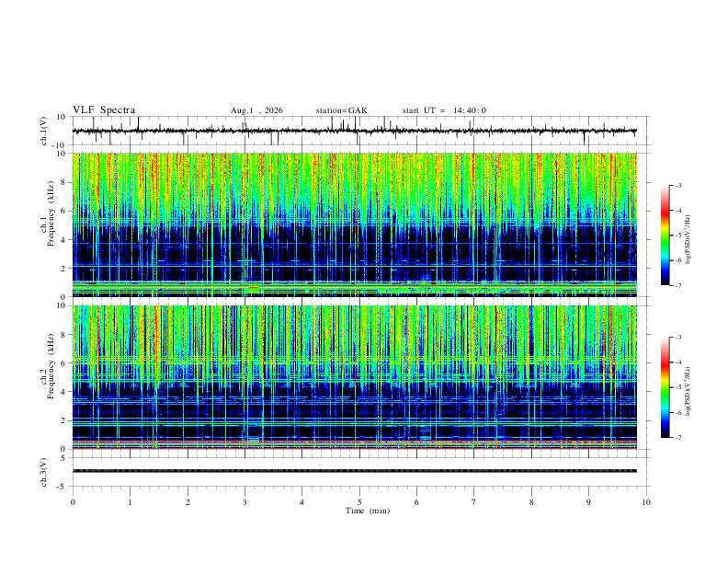Click the 2 minute tick label on time axis
Image resolution: width=728 pixels, height=563 pixels.
pyautogui.click(x=188, y=502)
